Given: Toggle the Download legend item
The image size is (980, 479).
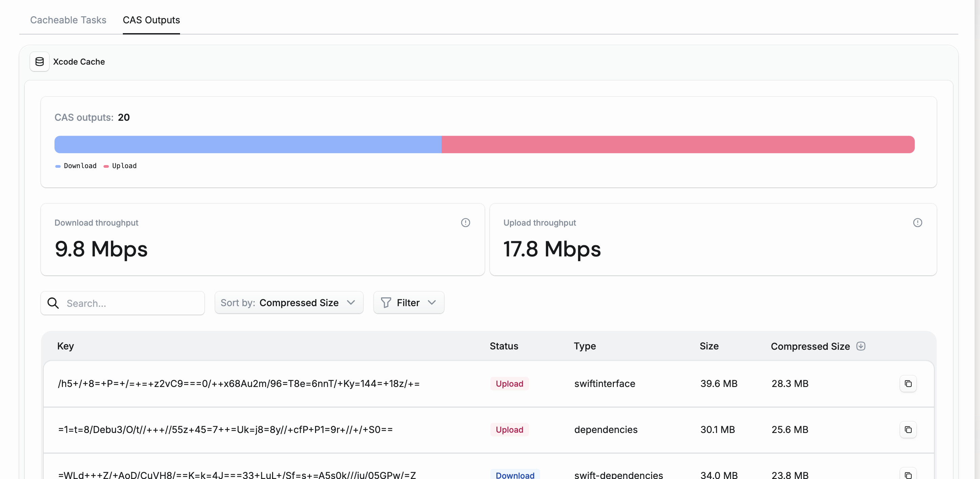Looking at the screenshot, I should pos(76,166).
